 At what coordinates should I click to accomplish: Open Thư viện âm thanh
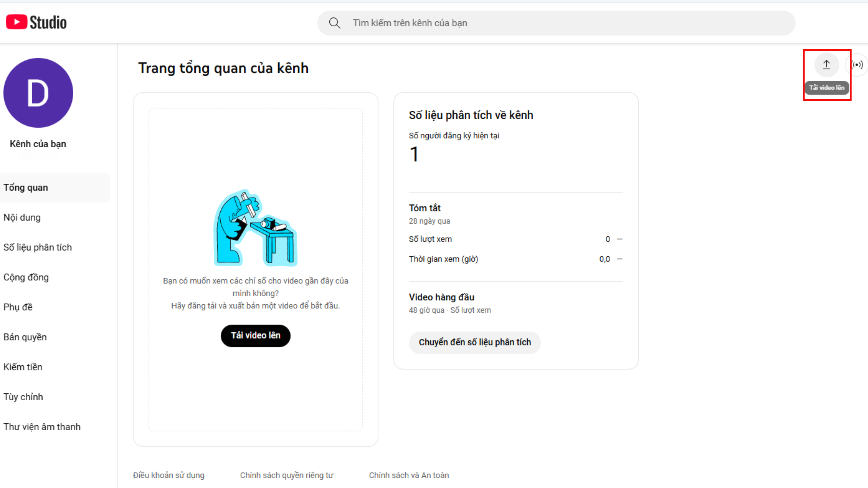(x=42, y=427)
